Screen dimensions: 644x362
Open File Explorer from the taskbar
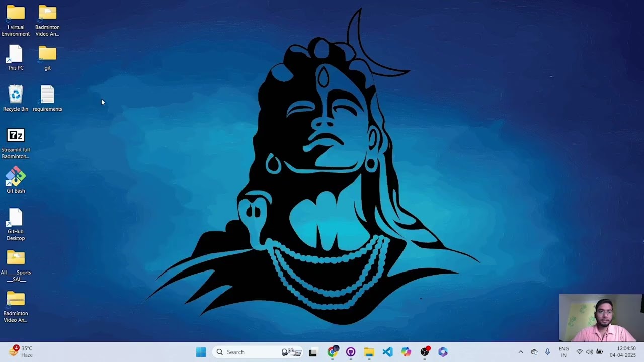tap(369, 352)
